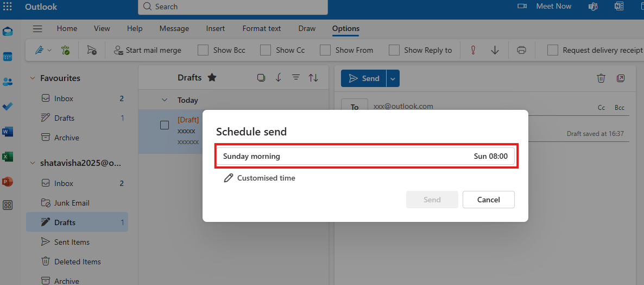This screenshot has height=285, width=644.
Task: Click the Search box
Action: pos(233,7)
